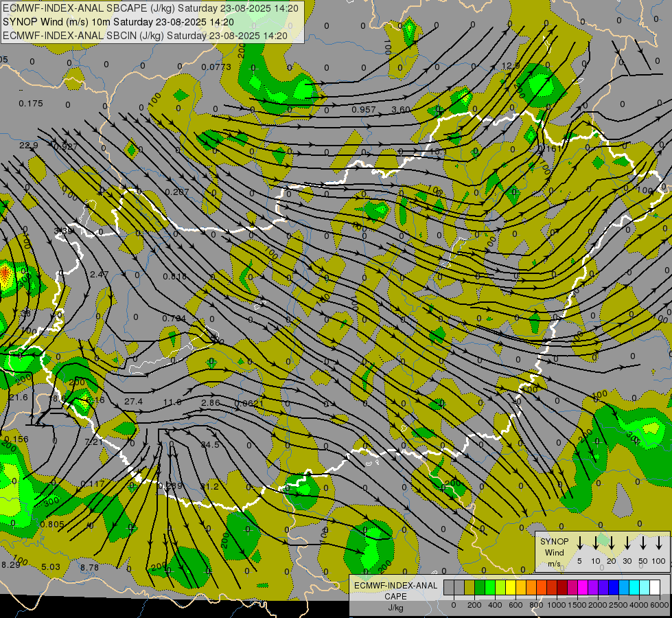Click the 100 m/s wind arrow in legend
The image size is (672, 618).
point(659,543)
